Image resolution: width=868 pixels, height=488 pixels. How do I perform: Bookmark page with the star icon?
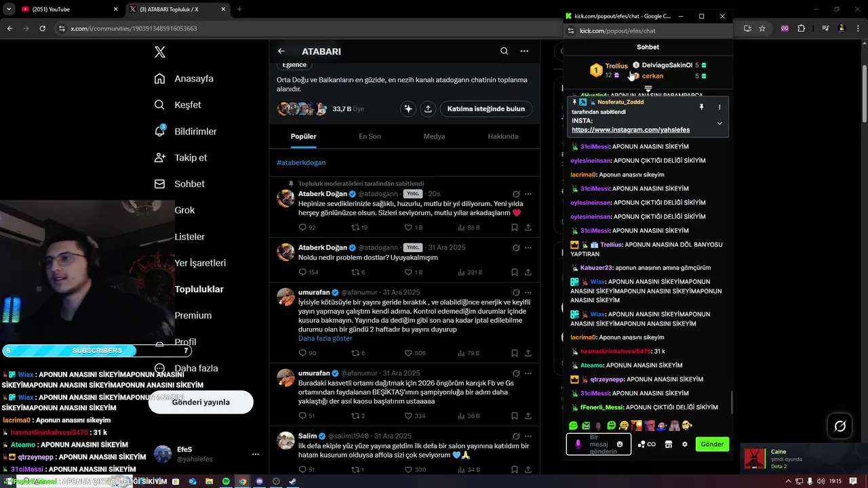click(762, 28)
